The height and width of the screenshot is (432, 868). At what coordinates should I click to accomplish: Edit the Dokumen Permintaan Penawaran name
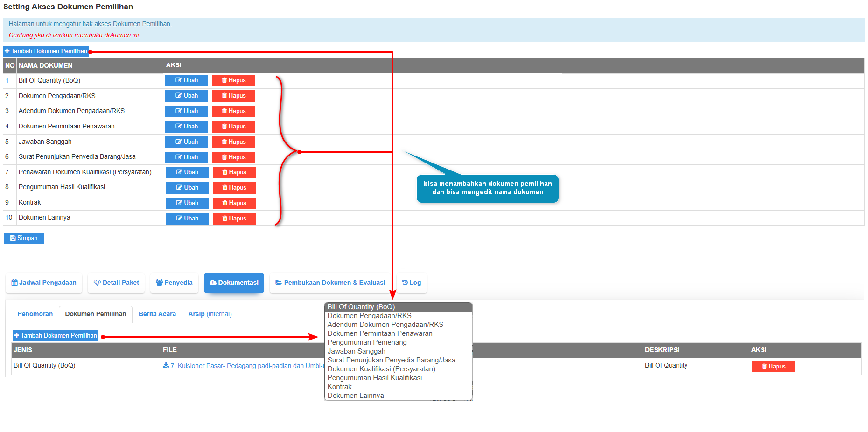187,127
